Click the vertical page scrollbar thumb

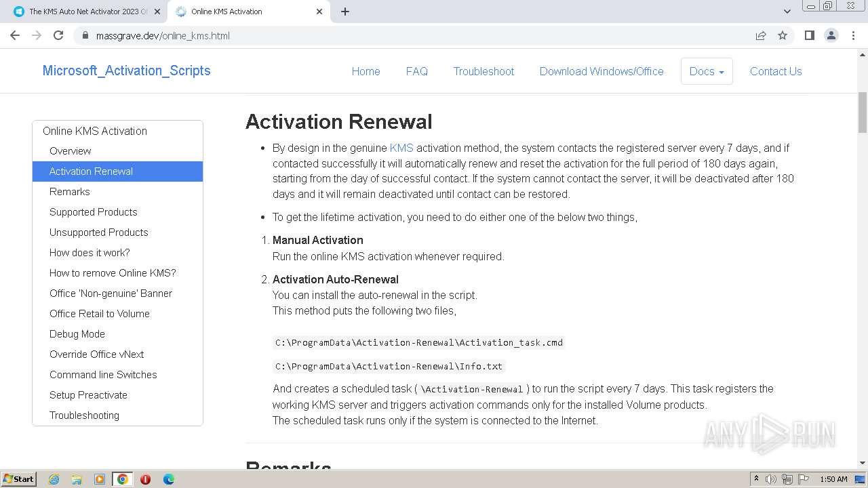click(863, 112)
